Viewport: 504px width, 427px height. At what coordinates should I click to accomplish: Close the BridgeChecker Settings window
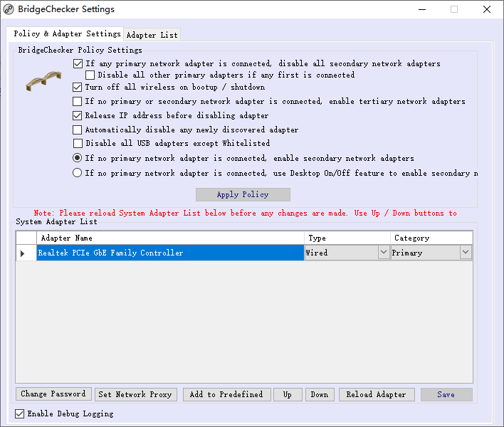pos(487,10)
